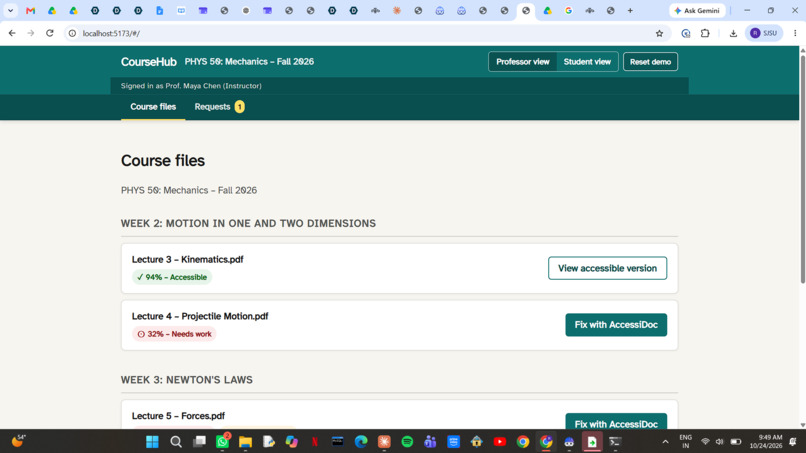Viewport: 806px width, 453px height.
Task: Open the Wi-Fi network tray icon
Action: [x=705, y=442]
